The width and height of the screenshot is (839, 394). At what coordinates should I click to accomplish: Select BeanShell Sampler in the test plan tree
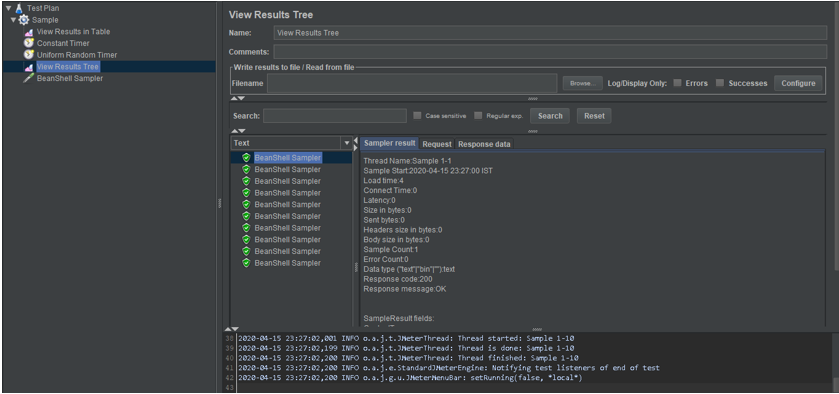70,79
